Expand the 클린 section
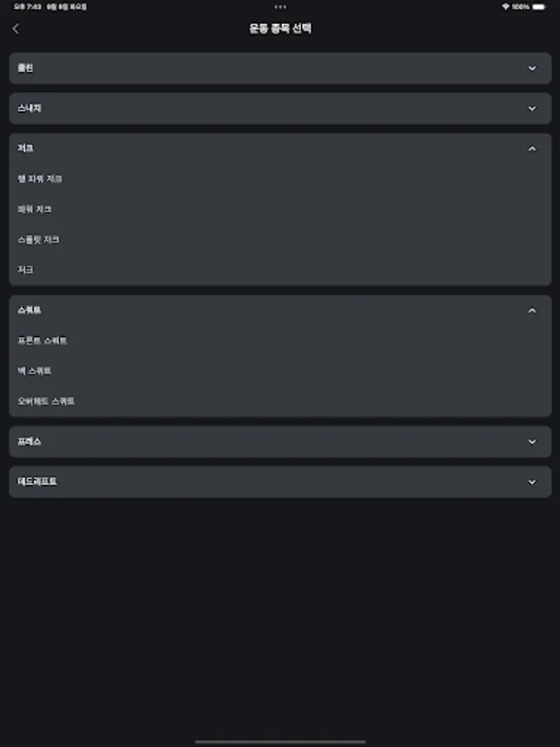This screenshot has width=560, height=747. [280, 68]
